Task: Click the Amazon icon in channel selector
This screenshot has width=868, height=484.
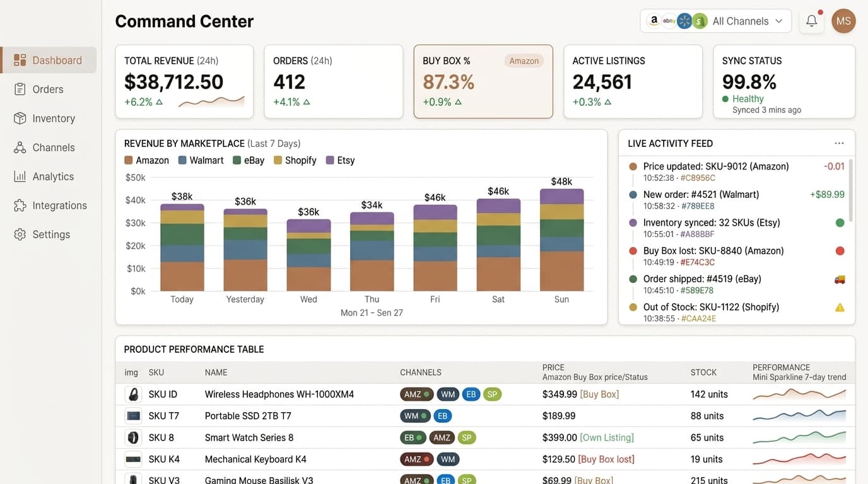Action: [x=653, y=21]
